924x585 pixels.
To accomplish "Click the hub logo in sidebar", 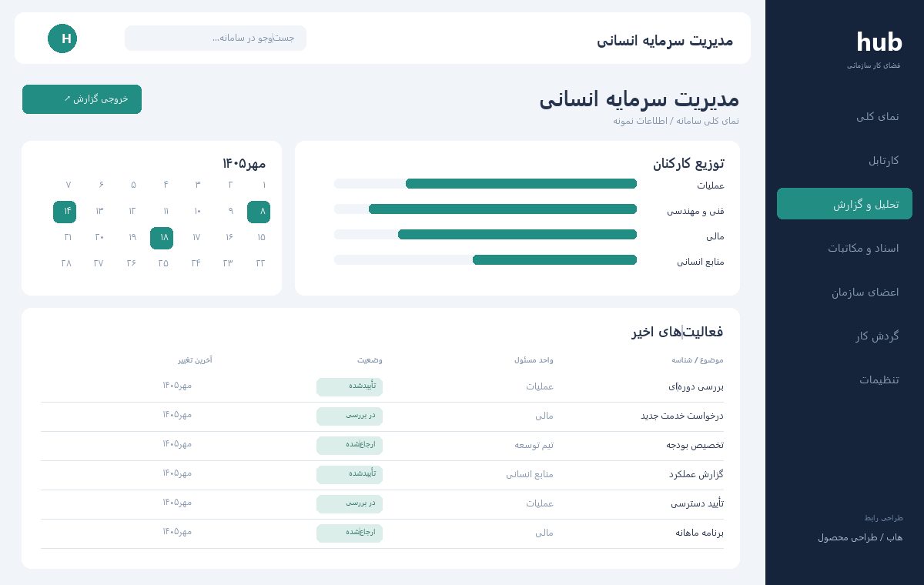I will click(x=879, y=42).
